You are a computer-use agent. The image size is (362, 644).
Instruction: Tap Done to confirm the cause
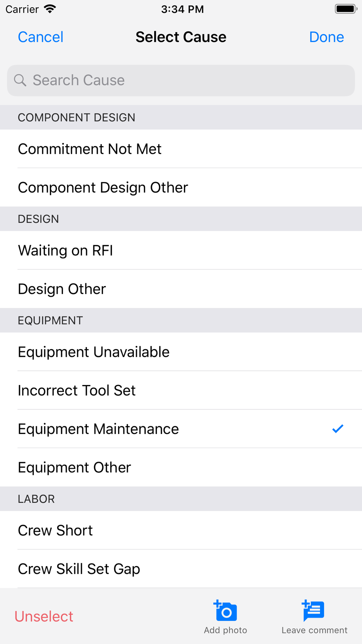pyautogui.click(x=326, y=37)
